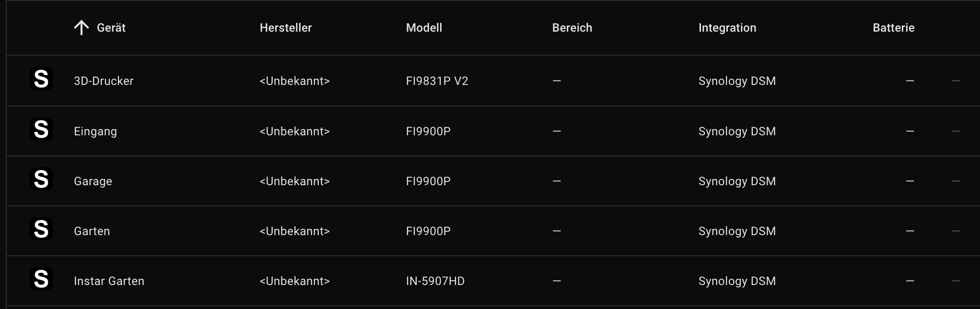Click model FI9831P V2 cell

(437, 81)
